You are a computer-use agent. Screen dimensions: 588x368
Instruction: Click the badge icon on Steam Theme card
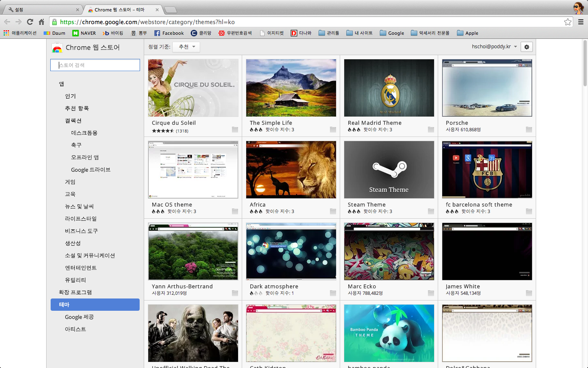click(431, 211)
